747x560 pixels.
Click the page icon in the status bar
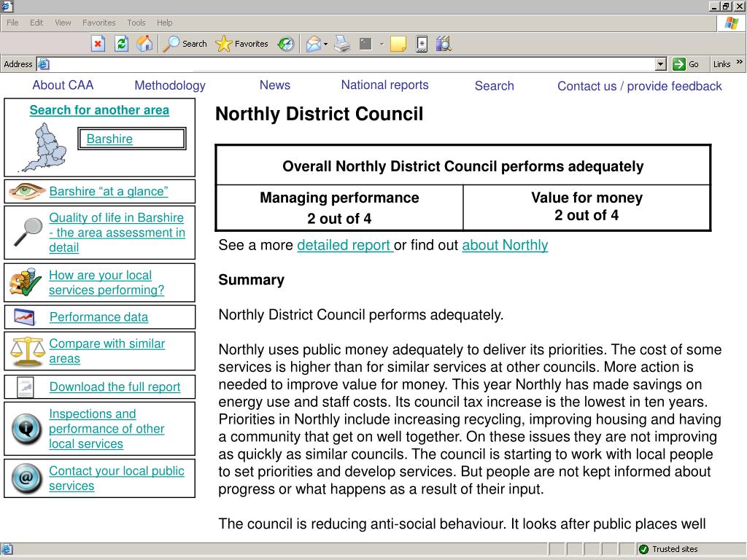pyautogui.click(x=7, y=549)
